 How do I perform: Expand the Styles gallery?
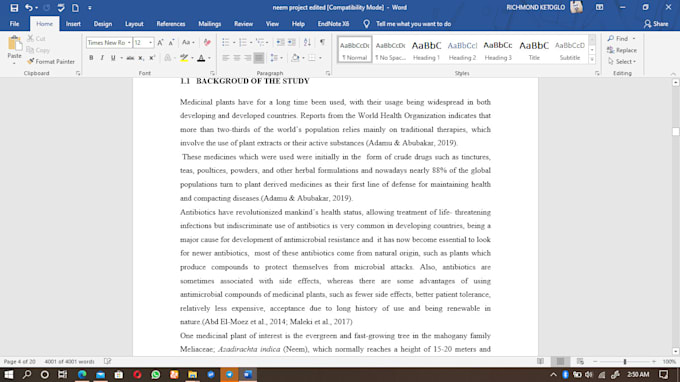(x=592, y=59)
